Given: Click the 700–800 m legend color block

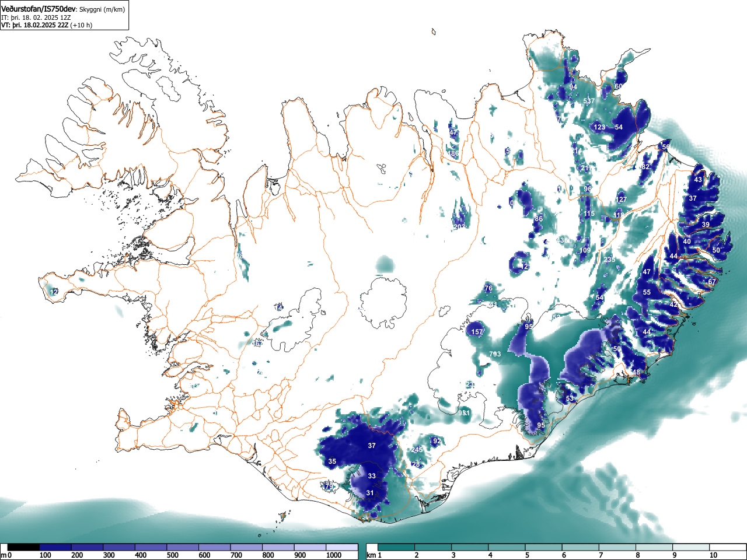Looking at the screenshot, I should click(246, 547).
